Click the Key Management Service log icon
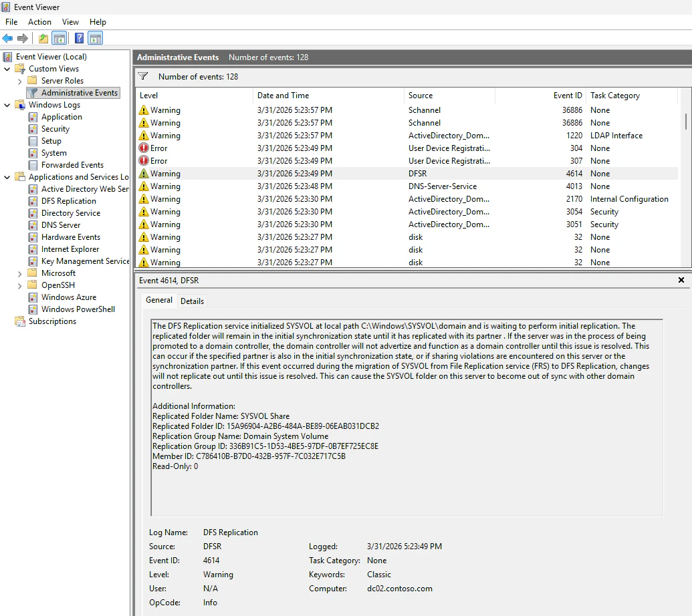692x616 pixels. 33,261
